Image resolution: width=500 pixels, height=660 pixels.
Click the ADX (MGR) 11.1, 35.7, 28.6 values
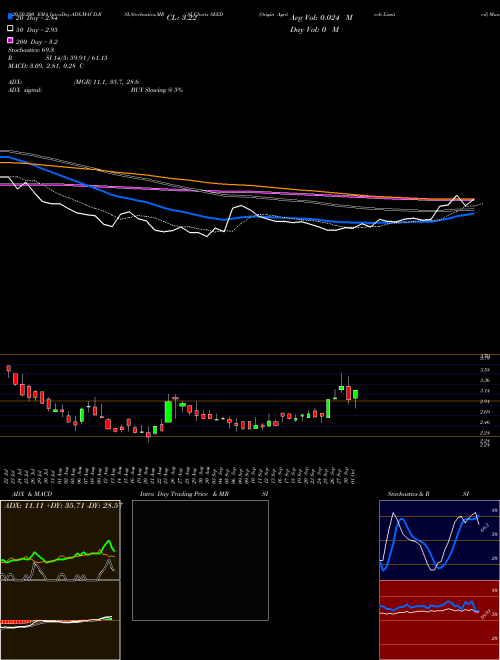click(106, 82)
